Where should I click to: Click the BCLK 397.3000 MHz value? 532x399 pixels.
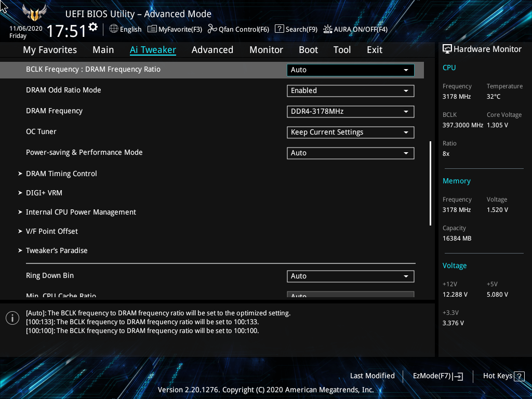click(463, 125)
